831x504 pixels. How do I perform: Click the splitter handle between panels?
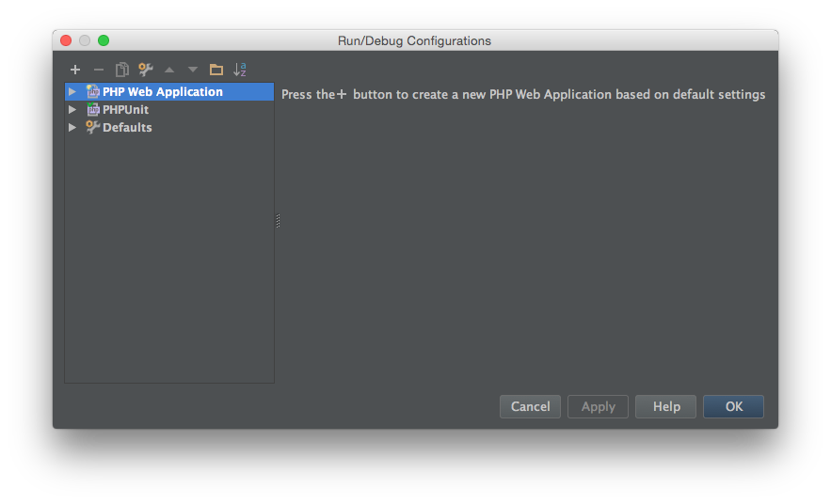278,221
